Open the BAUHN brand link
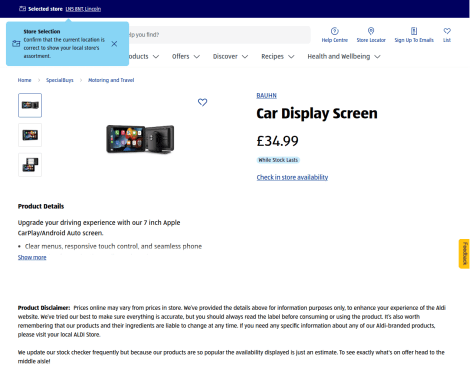Image resolution: width=475 pixels, height=380 pixels. click(266, 96)
